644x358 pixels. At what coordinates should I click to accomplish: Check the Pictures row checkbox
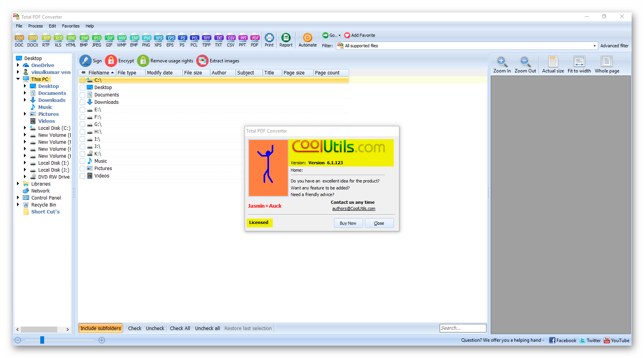[x=82, y=169]
